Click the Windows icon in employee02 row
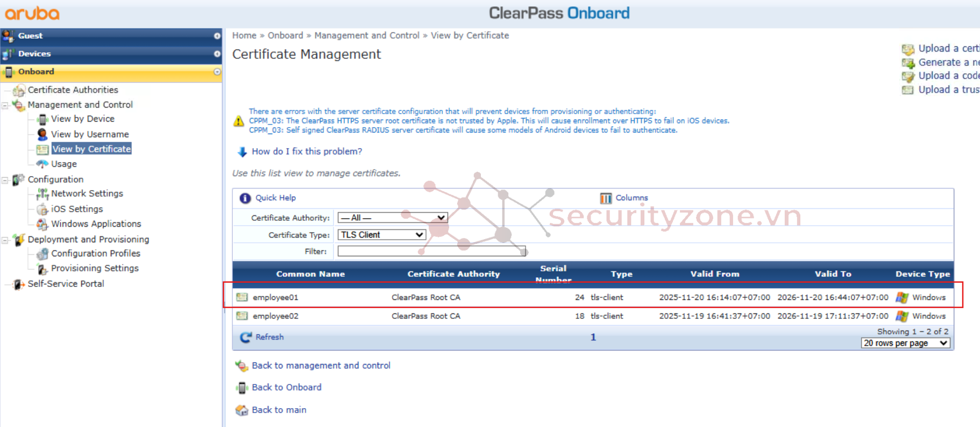 [902, 316]
